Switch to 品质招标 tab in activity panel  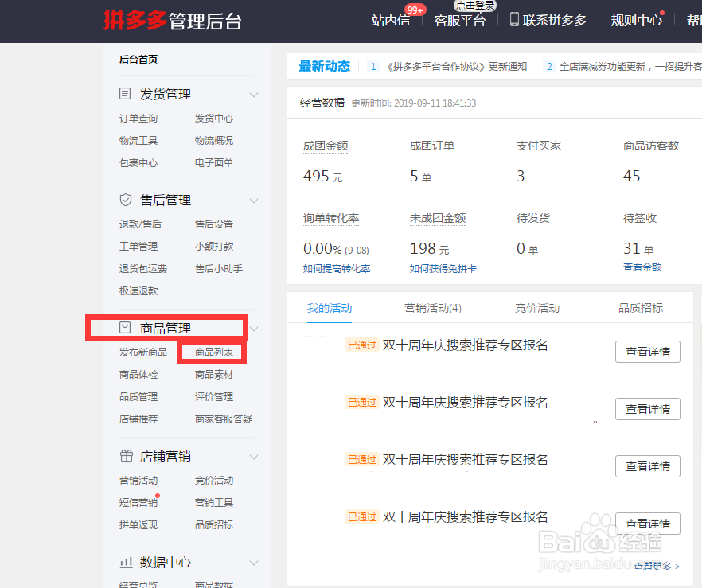coord(641,308)
